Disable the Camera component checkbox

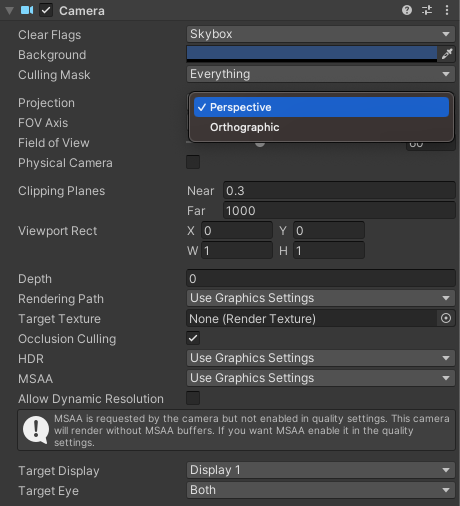pyautogui.click(x=46, y=10)
